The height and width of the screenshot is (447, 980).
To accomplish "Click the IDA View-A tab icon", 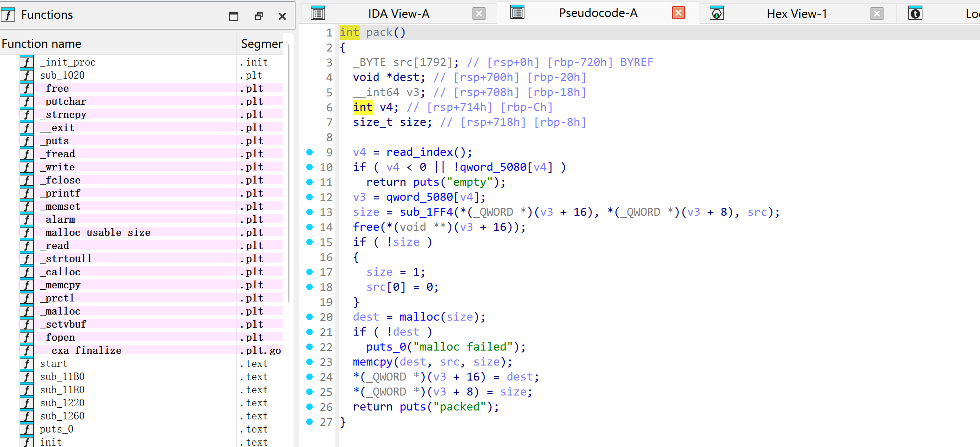I will (x=317, y=13).
